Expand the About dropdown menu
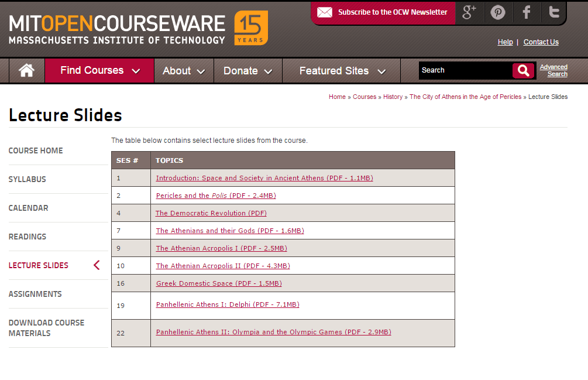 click(183, 71)
